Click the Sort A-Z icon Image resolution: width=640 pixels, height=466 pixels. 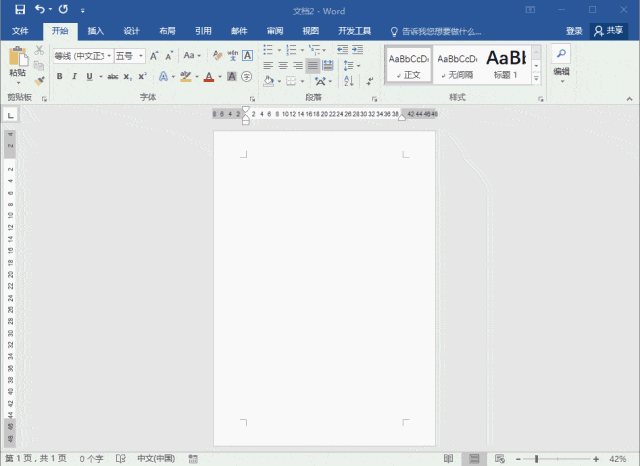click(x=349, y=81)
